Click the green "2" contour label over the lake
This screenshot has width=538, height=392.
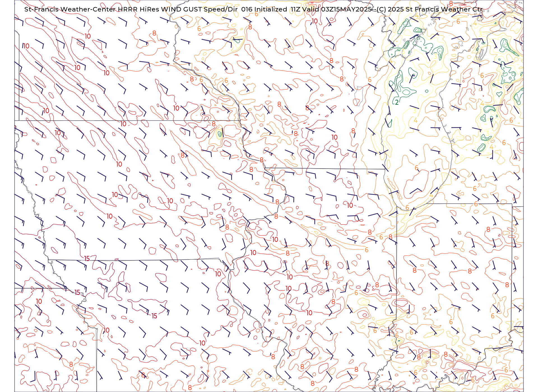[397, 102]
